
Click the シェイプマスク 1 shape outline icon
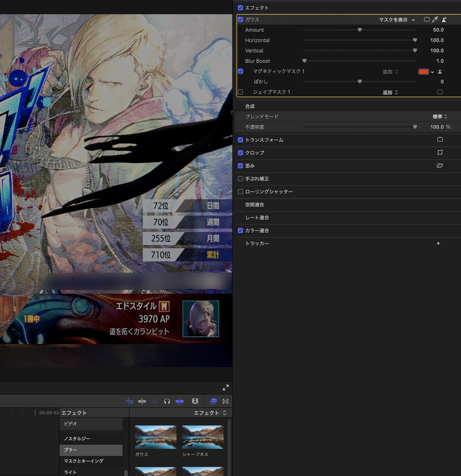pos(440,92)
